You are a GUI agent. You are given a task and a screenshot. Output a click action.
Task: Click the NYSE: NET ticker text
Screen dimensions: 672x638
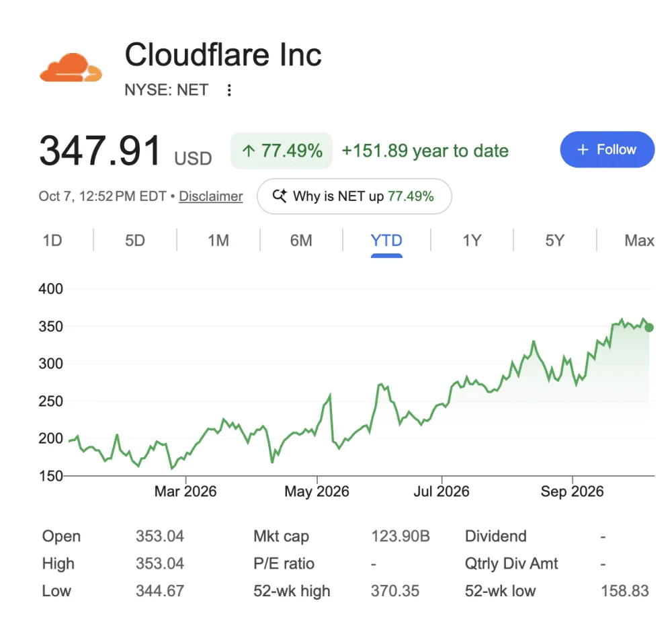[x=166, y=90]
